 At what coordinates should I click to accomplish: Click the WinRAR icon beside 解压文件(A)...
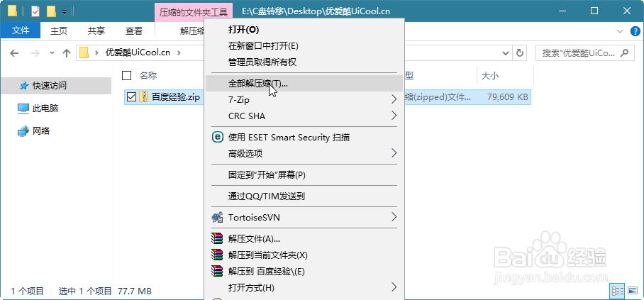tap(218, 238)
